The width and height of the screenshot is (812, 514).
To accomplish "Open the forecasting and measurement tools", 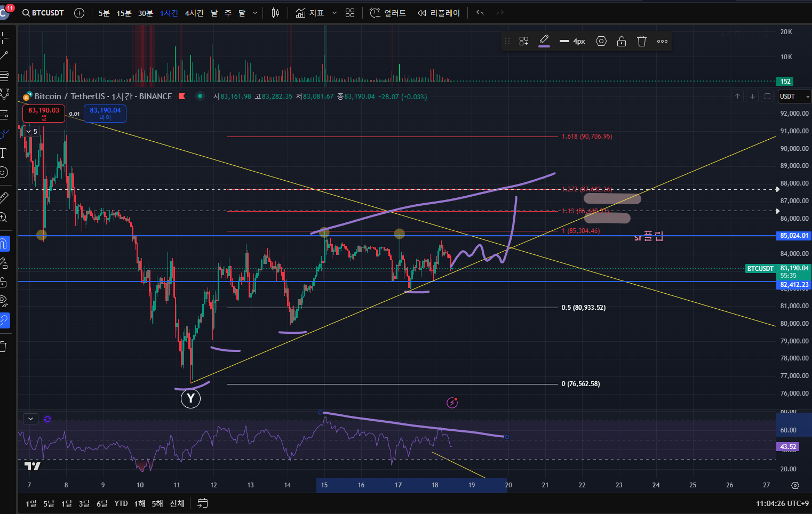I will coord(4,114).
